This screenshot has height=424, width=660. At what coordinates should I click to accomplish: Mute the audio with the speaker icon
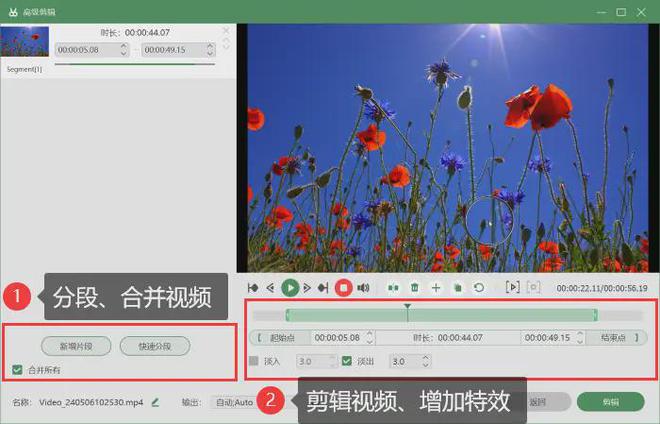[x=363, y=288]
